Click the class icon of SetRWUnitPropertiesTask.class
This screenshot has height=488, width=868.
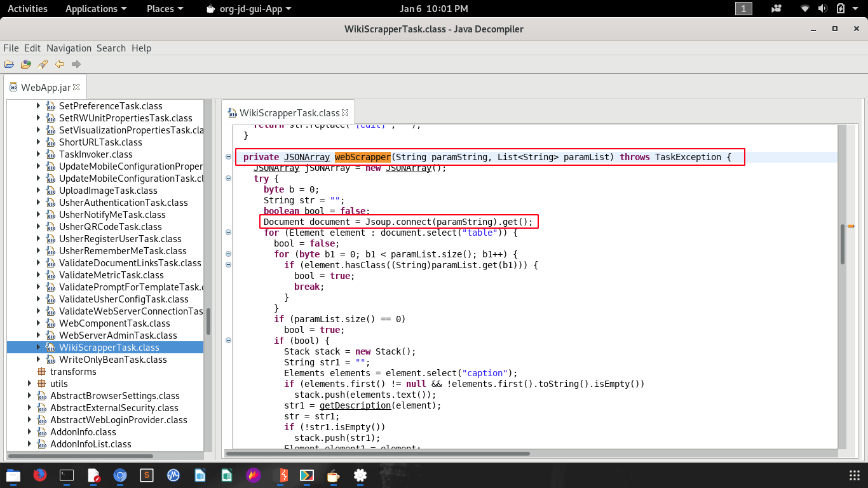[51, 118]
